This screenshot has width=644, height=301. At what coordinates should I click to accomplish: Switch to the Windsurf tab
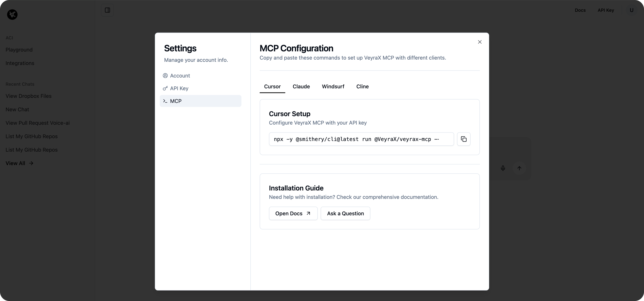(333, 86)
